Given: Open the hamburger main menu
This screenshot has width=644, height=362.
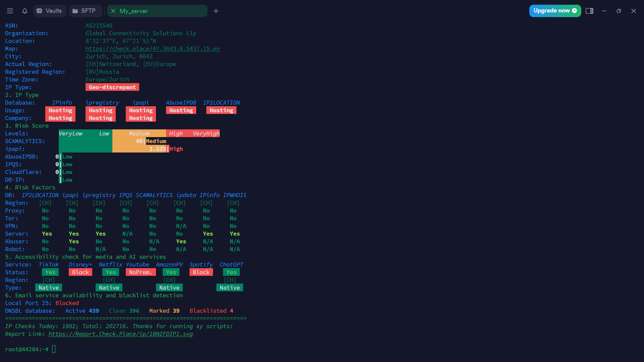Looking at the screenshot, I should coord(10,11).
